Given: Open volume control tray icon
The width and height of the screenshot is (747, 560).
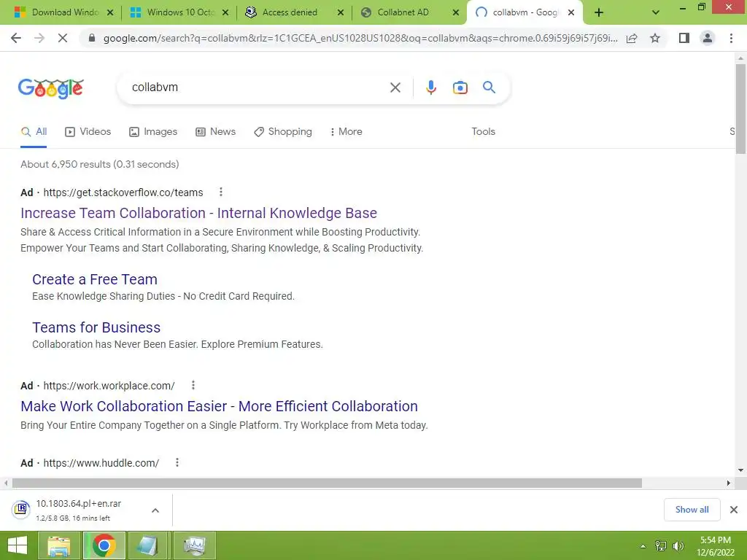Looking at the screenshot, I should pos(678,546).
